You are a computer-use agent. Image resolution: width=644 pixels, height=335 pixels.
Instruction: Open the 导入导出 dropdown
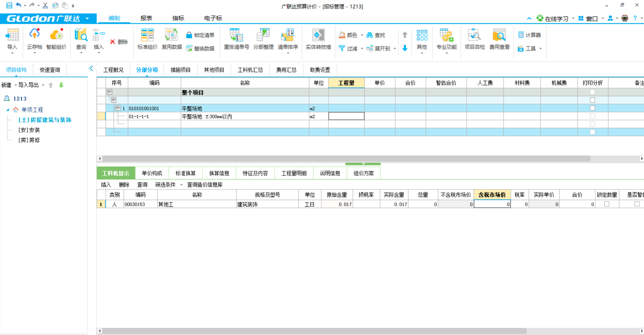pyautogui.click(x=43, y=85)
